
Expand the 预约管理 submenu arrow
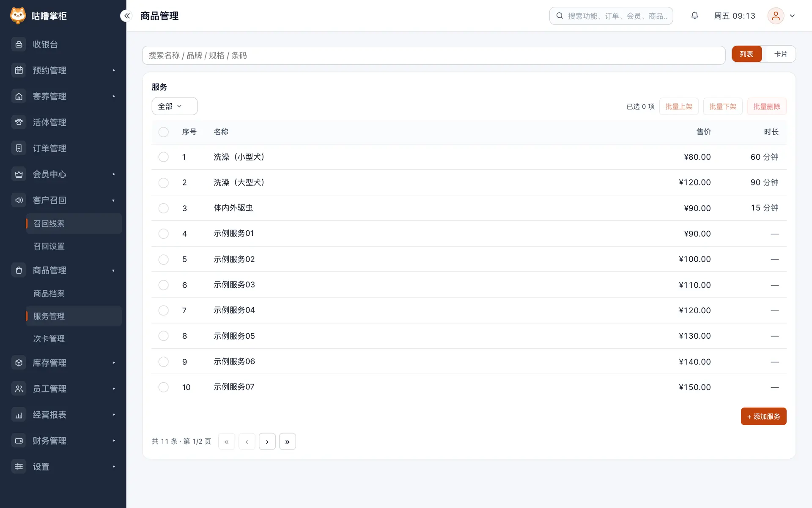click(114, 70)
